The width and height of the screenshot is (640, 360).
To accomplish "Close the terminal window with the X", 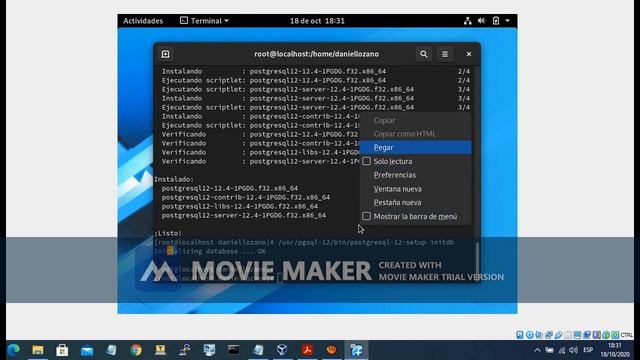I will click(x=469, y=54).
